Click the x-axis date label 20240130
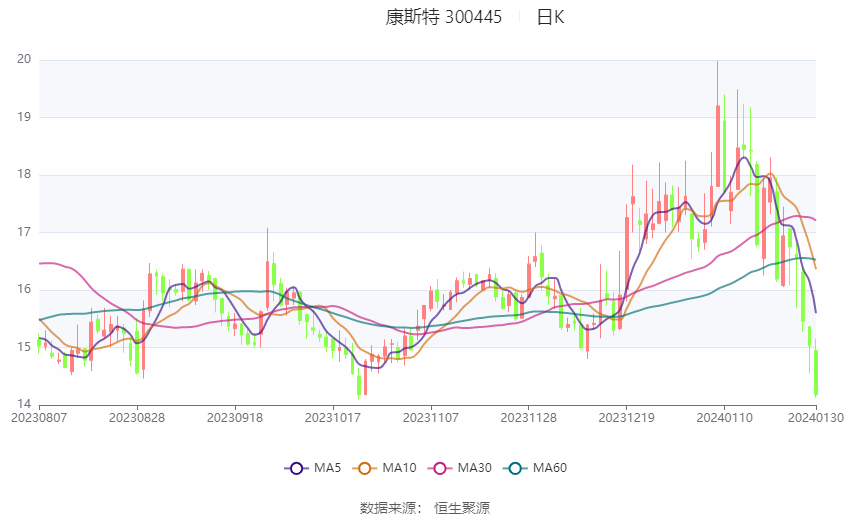This screenshot has height=516, width=850. pyautogui.click(x=815, y=418)
